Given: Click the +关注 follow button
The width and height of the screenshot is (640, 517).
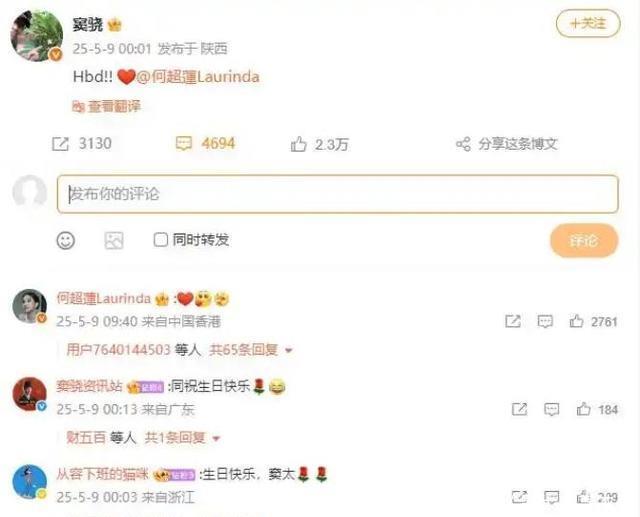Looking at the screenshot, I should coord(588,24).
